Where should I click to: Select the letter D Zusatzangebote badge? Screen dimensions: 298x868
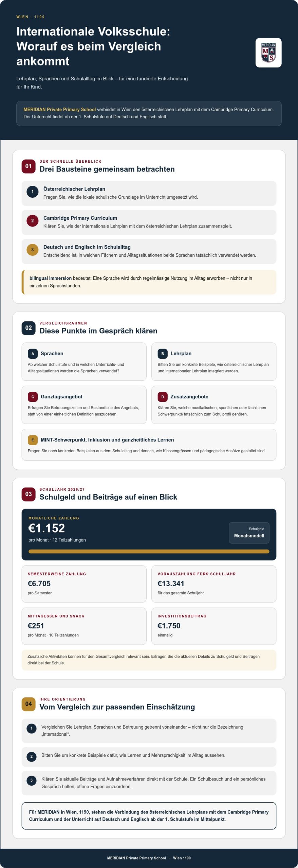click(163, 397)
